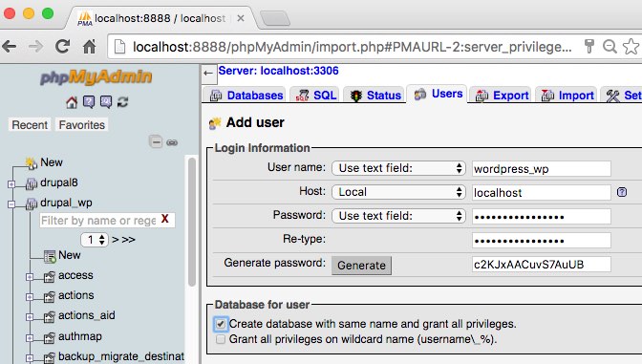
Task: Click the phpMyAdmin home icon in sidebar
Action: 72,102
